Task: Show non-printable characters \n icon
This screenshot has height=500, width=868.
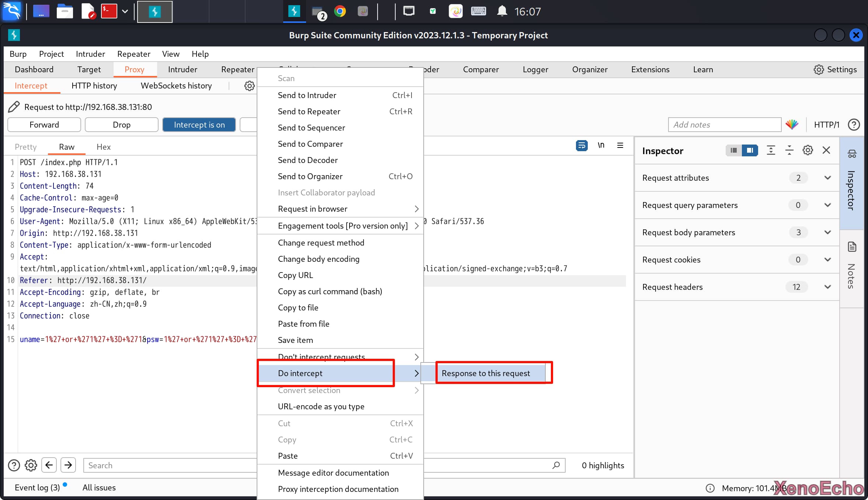Action: (x=601, y=145)
